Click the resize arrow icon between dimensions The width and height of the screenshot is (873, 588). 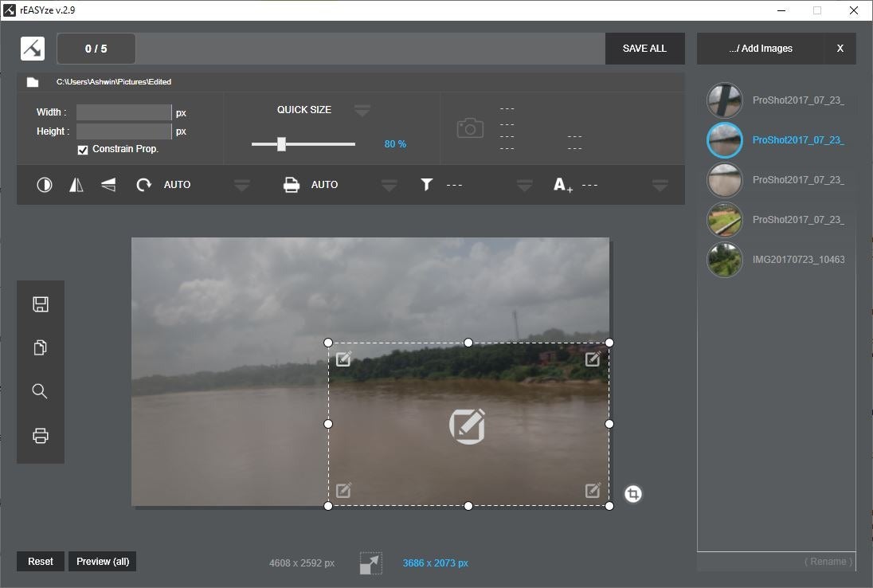[x=371, y=563]
